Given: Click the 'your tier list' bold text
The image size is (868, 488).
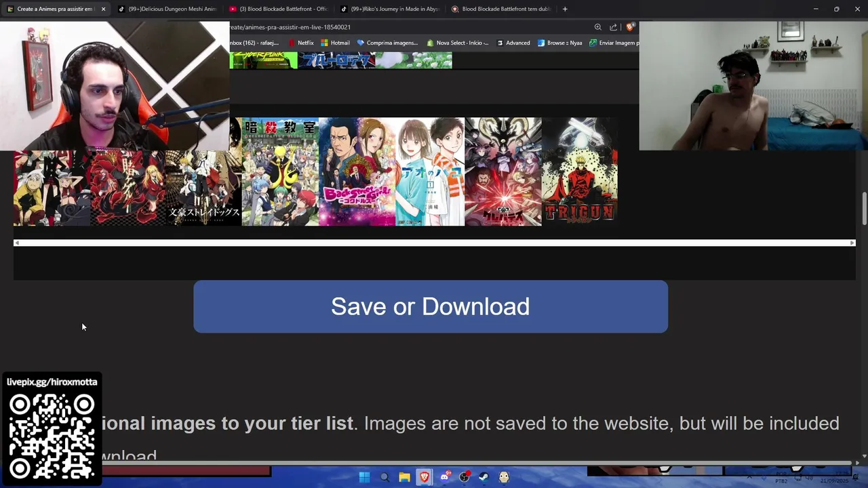Looking at the screenshot, I should pyautogui.click(x=298, y=423).
